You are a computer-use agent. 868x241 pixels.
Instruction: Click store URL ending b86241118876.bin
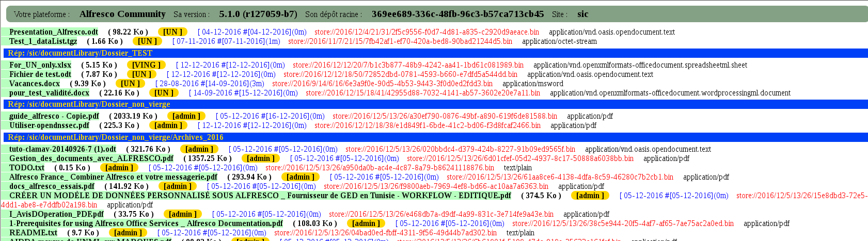pos(380,168)
